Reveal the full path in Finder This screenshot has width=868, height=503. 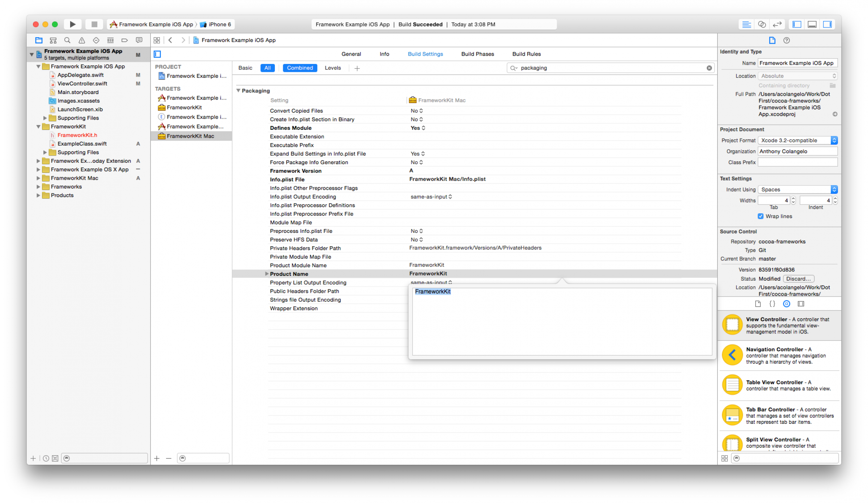835,114
